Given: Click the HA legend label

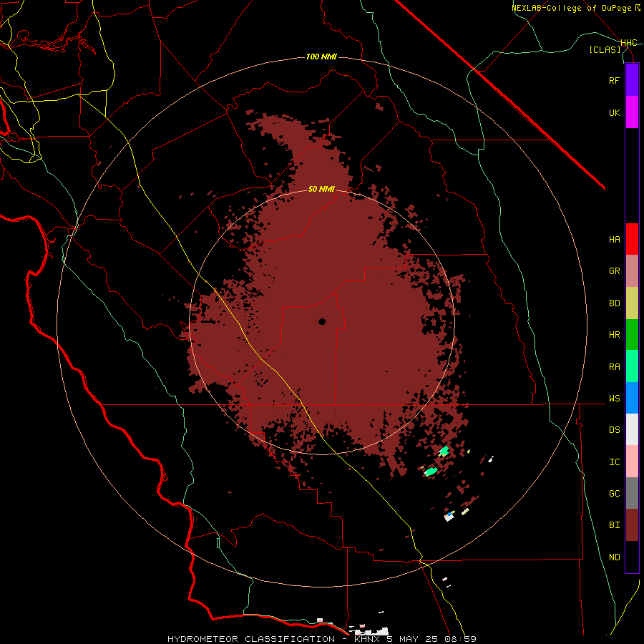Looking at the screenshot, I should 614,239.
